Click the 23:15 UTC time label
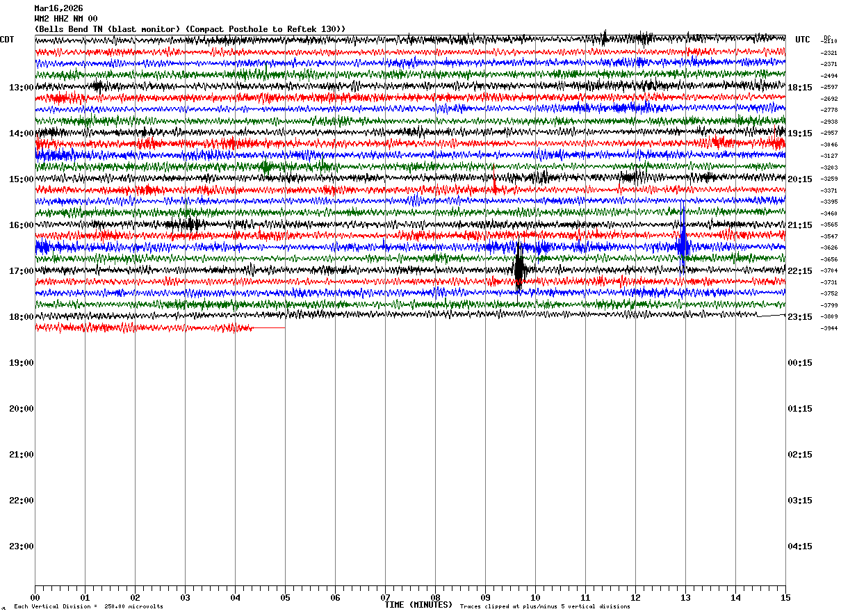 [x=800, y=317]
